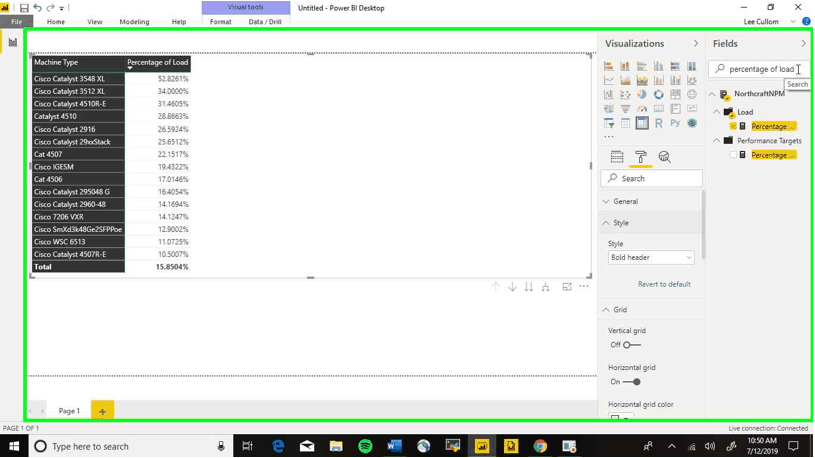Uncheck Percentage measure under Load
This screenshot has height=458, width=815.
[733, 126]
